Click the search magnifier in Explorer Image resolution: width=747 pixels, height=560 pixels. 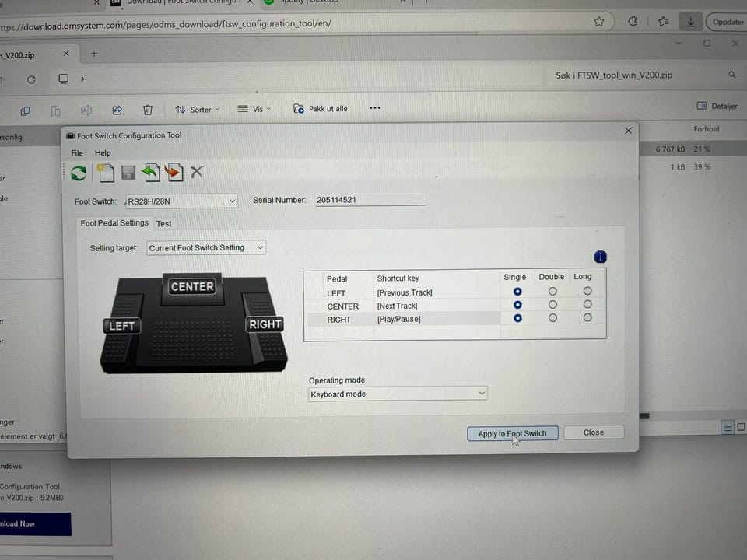coord(731,75)
